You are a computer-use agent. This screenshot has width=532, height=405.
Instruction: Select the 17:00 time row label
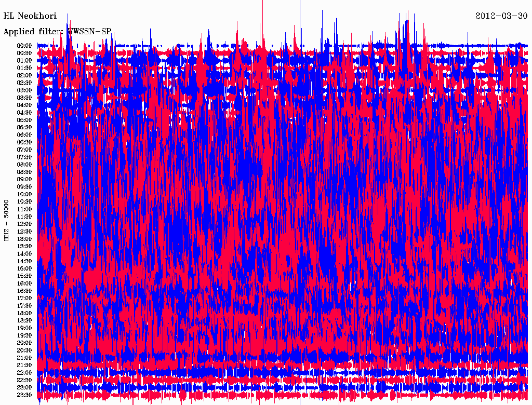pos(24,299)
